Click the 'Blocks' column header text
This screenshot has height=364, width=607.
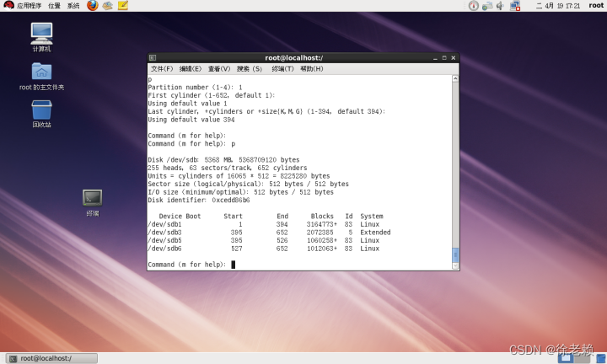(x=322, y=217)
